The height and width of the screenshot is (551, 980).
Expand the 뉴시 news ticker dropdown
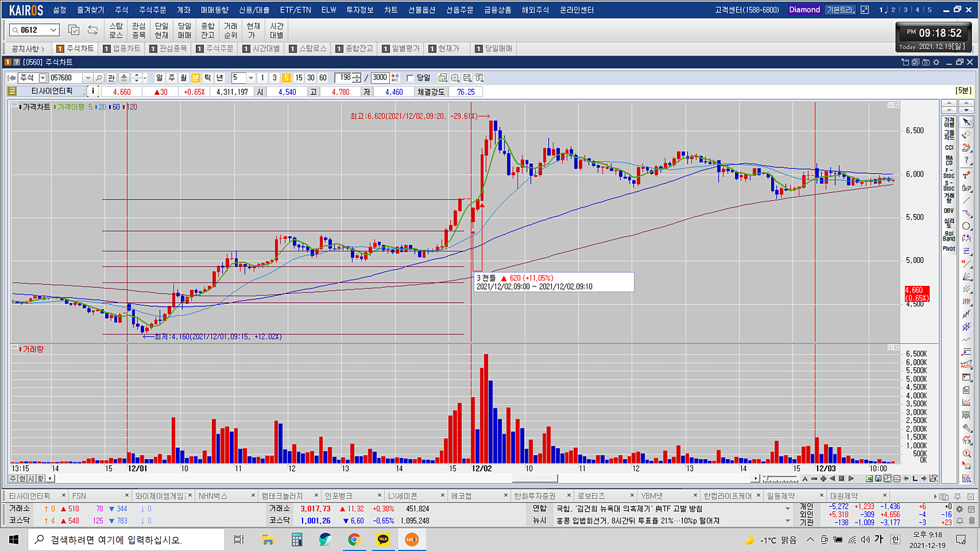(x=788, y=521)
